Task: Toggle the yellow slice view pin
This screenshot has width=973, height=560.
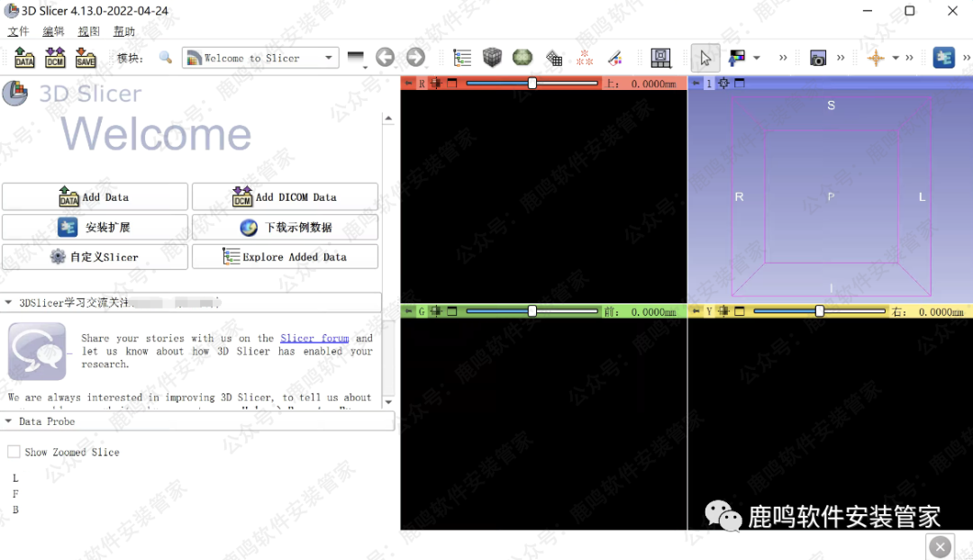Action: [x=695, y=312]
